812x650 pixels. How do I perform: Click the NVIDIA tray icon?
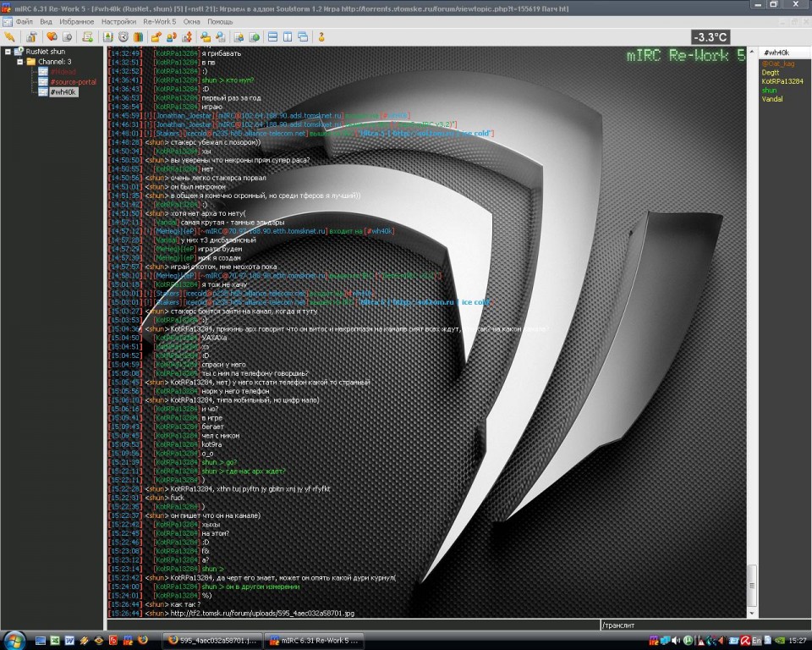781,641
